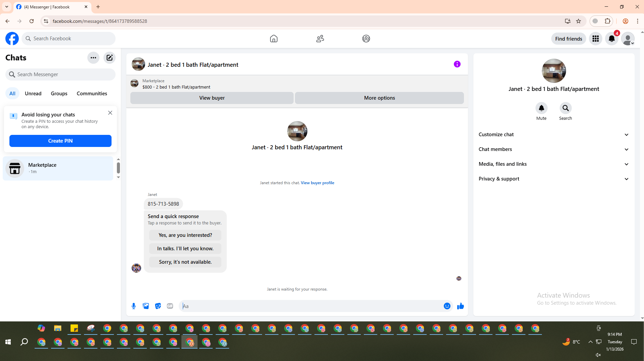Click the View buyer button
Viewport: 644px width, 361px height.
click(x=212, y=98)
